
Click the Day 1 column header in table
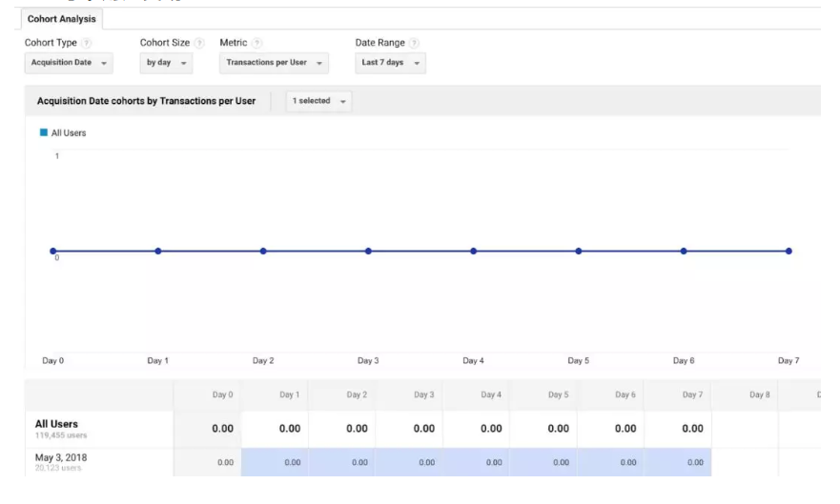pos(289,394)
